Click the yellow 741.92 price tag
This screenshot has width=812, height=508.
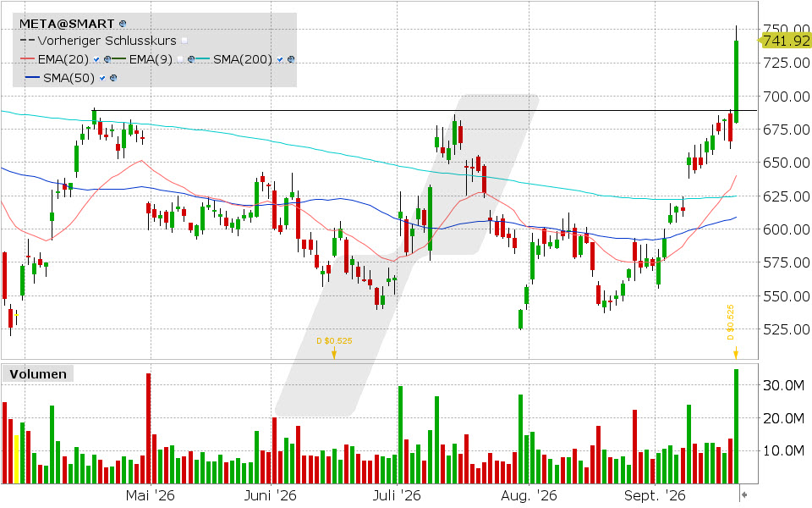coord(785,41)
